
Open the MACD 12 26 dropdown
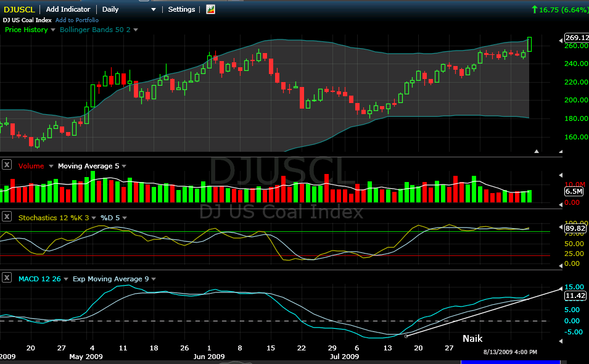pos(66,279)
